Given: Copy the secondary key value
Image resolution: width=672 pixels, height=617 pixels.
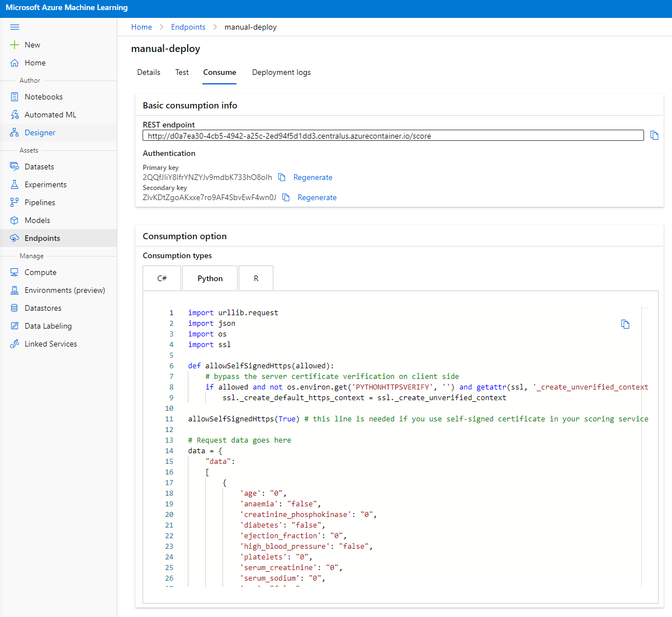Looking at the screenshot, I should [x=286, y=197].
